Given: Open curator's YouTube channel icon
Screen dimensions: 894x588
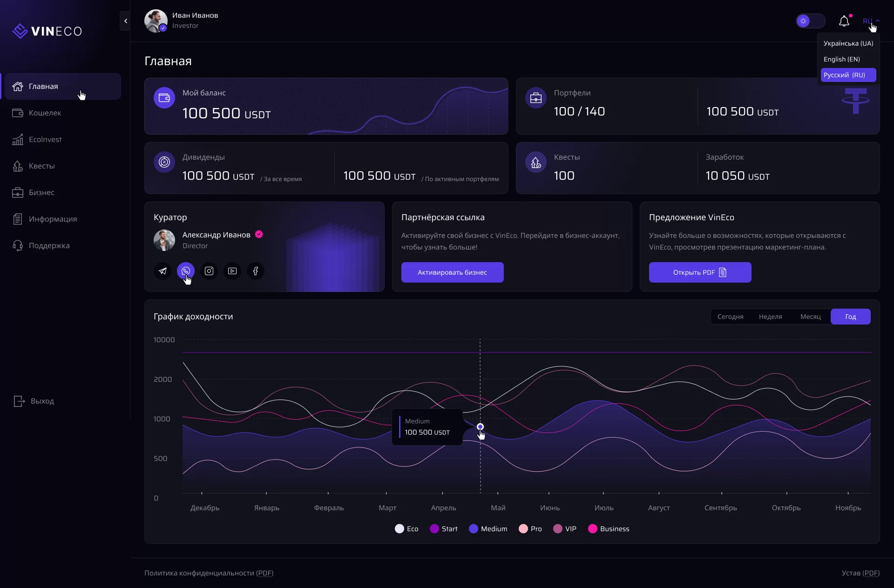Looking at the screenshot, I should (x=232, y=271).
